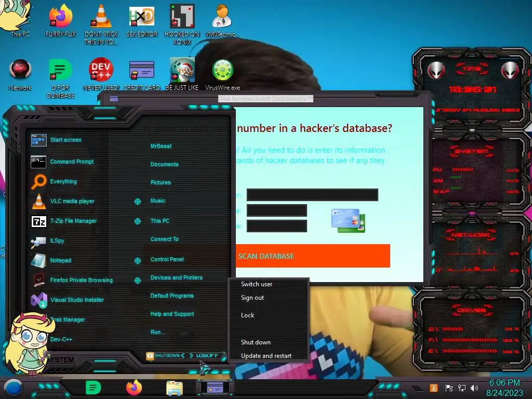This screenshot has height=399, width=532.
Task: Expand the This PC submenu arrow
Action: [x=137, y=221]
